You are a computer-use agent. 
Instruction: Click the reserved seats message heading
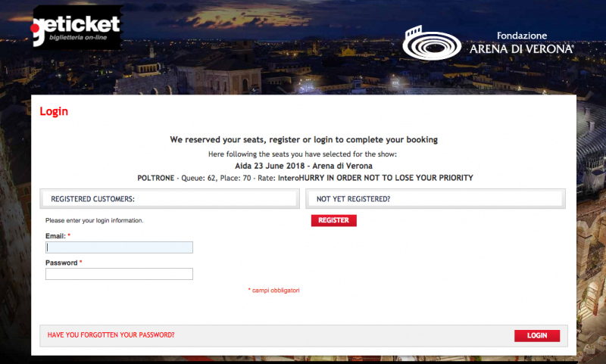(x=304, y=140)
